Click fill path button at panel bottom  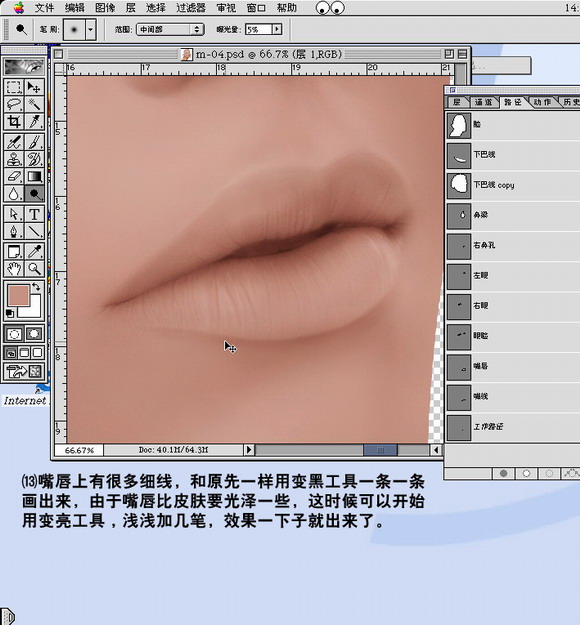pyautogui.click(x=503, y=473)
